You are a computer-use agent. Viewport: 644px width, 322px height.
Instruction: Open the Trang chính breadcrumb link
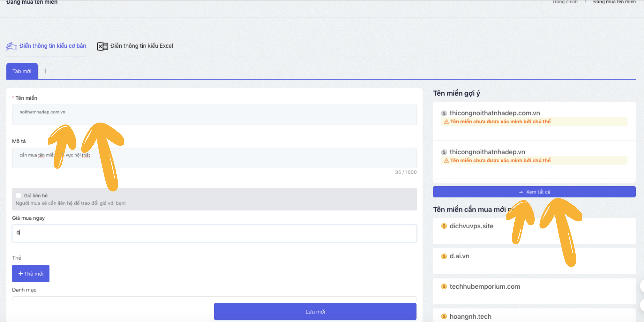click(565, 2)
